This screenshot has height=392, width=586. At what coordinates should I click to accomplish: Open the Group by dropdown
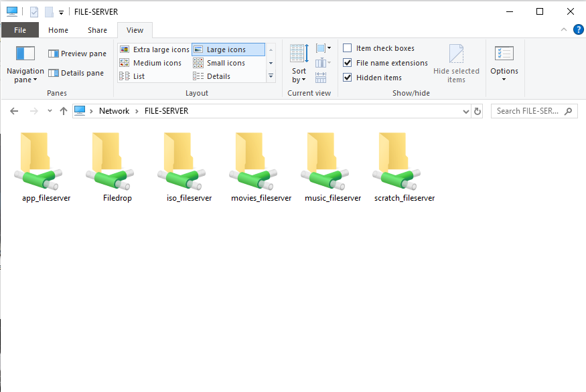pos(323,48)
